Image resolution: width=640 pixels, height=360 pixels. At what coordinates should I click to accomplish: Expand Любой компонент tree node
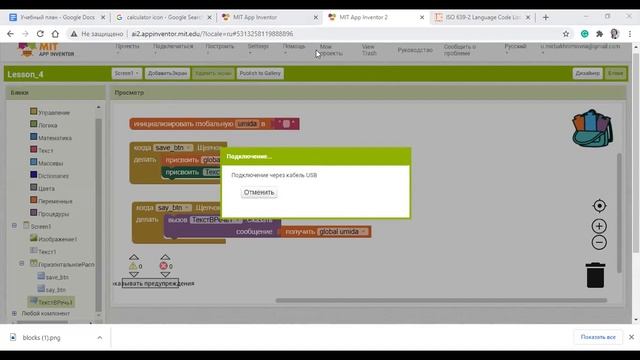(14, 313)
